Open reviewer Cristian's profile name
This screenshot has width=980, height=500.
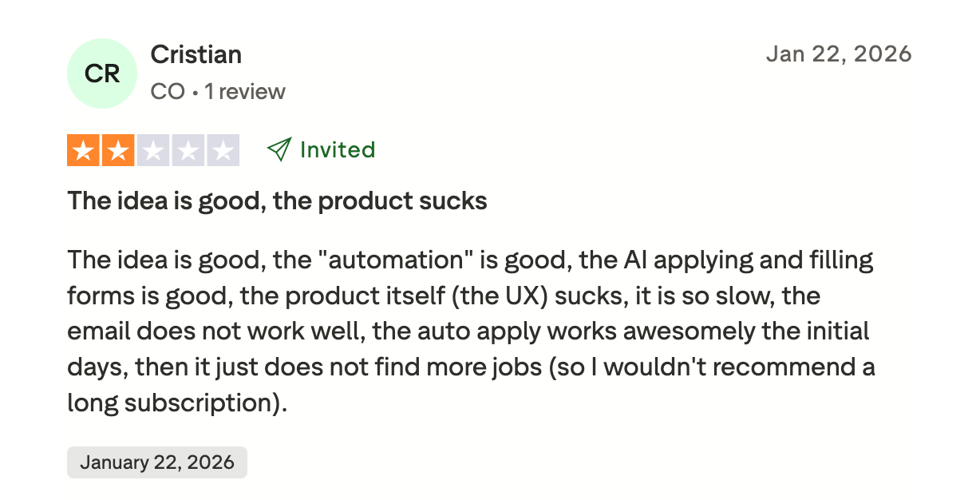coord(196,55)
